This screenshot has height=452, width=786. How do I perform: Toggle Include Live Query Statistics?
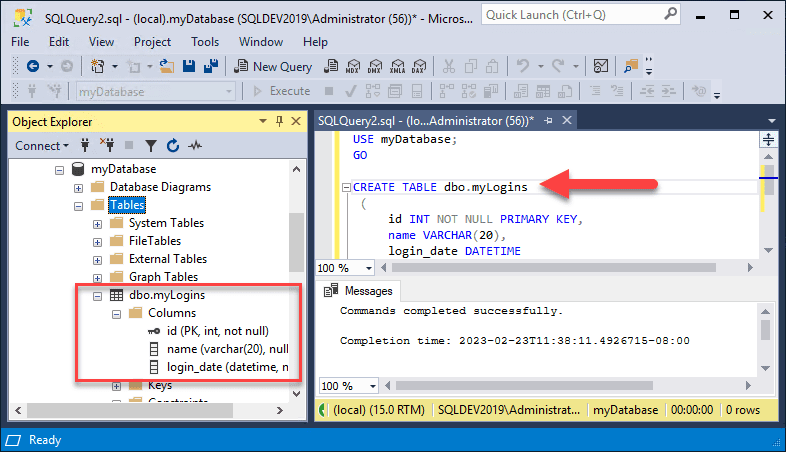pos(469,91)
